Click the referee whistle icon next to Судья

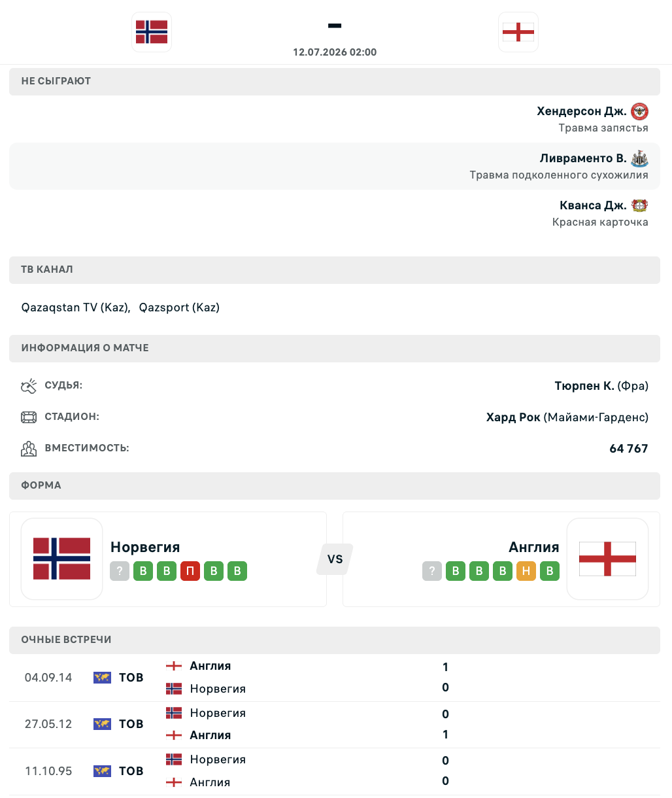click(29, 386)
